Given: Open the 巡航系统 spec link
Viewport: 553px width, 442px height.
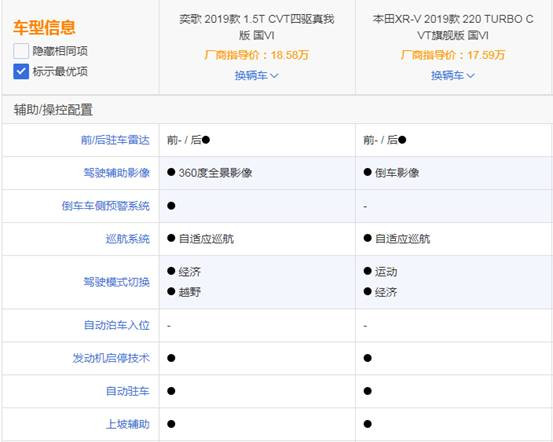Looking at the screenshot, I should [128, 239].
